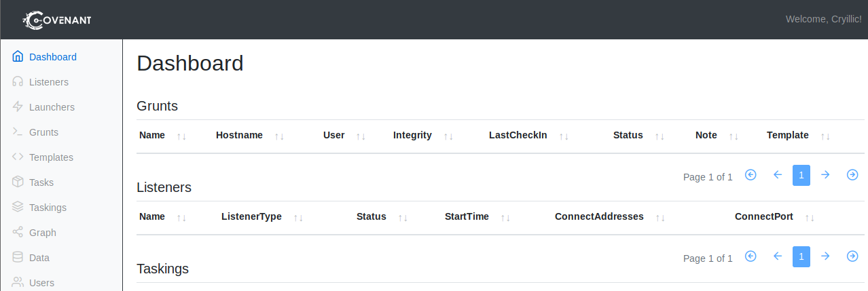Open Listeners via headphones sidebar icon
868x291 pixels.
(18, 82)
